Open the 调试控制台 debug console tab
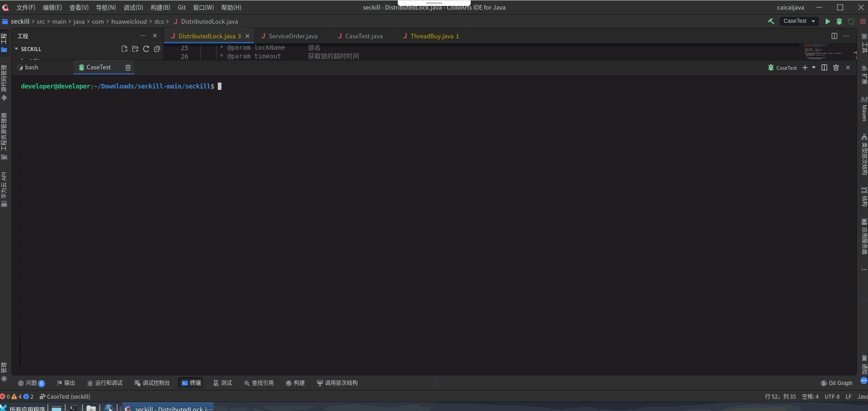Viewport: 868px width, 411px height. click(152, 383)
